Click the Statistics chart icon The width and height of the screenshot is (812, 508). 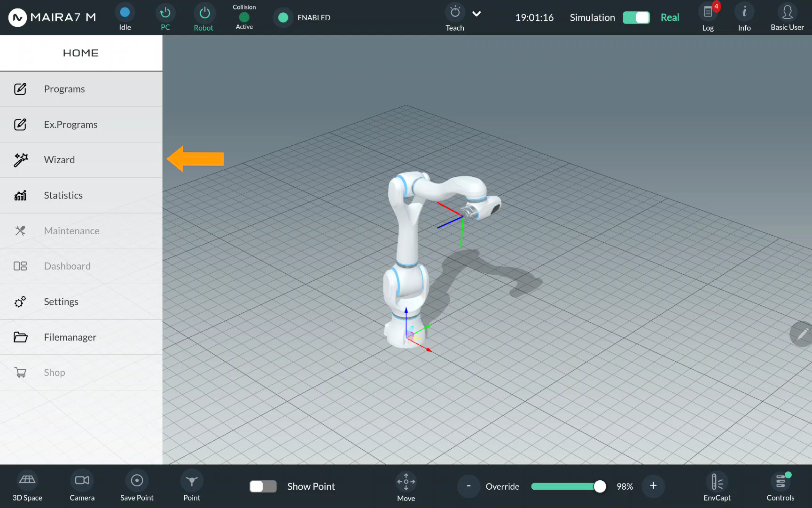coord(20,195)
